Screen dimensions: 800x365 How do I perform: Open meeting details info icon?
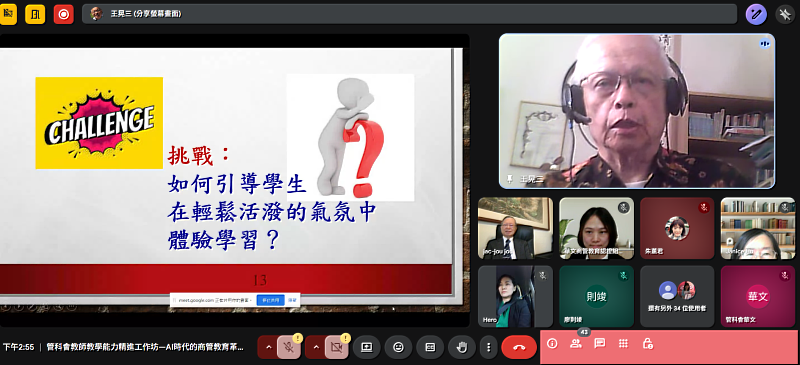(x=552, y=344)
